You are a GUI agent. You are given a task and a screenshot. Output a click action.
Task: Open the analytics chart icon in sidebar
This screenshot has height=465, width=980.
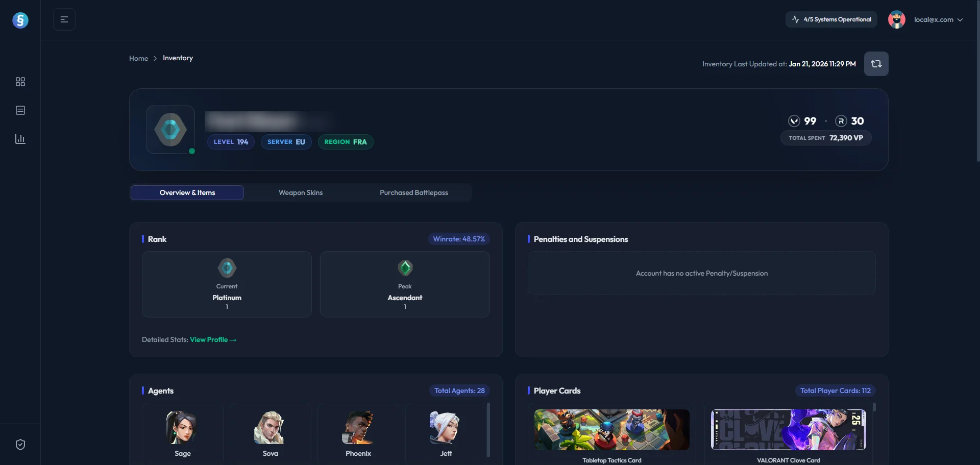[x=20, y=138]
